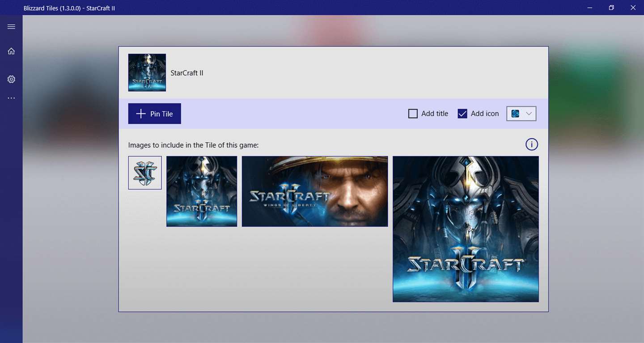Image resolution: width=644 pixels, height=343 pixels.
Task: Open the more options ellipsis in sidebar
Action: click(x=11, y=98)
